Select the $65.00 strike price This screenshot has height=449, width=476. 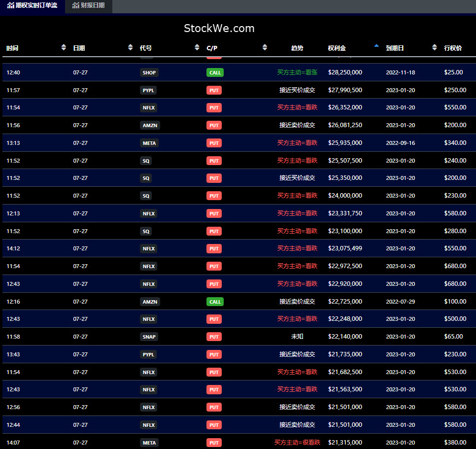453,336
